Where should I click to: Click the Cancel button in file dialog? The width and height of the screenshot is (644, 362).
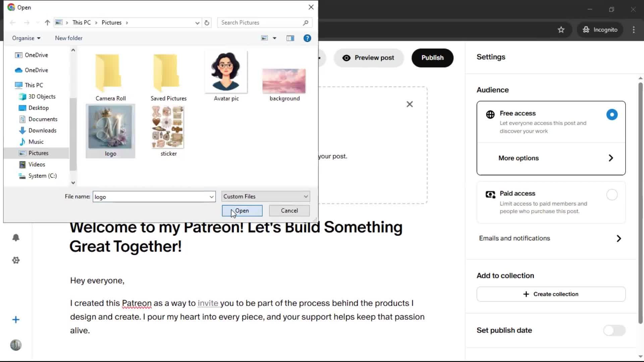pos(289,210)
